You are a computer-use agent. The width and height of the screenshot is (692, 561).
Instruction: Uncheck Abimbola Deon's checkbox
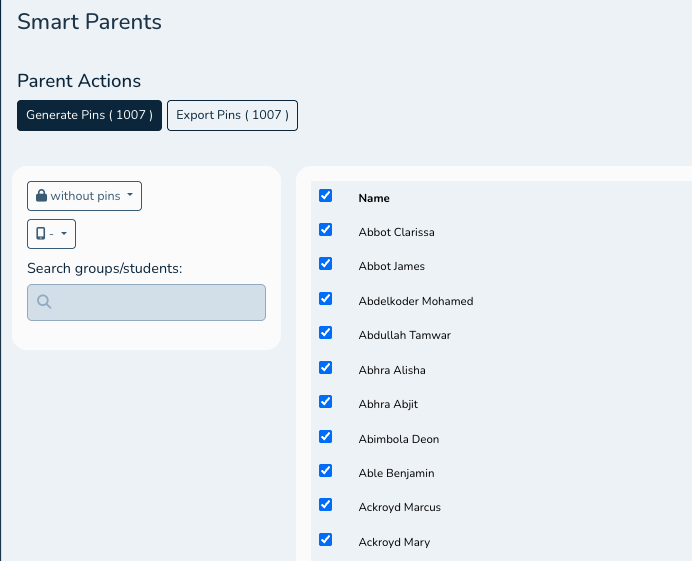tap(325, 437)
